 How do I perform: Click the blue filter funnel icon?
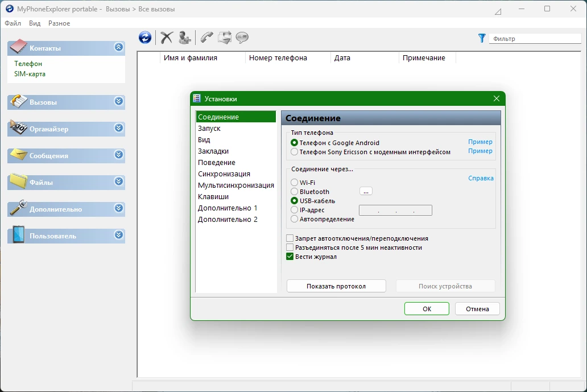click(x=482, y=38)
